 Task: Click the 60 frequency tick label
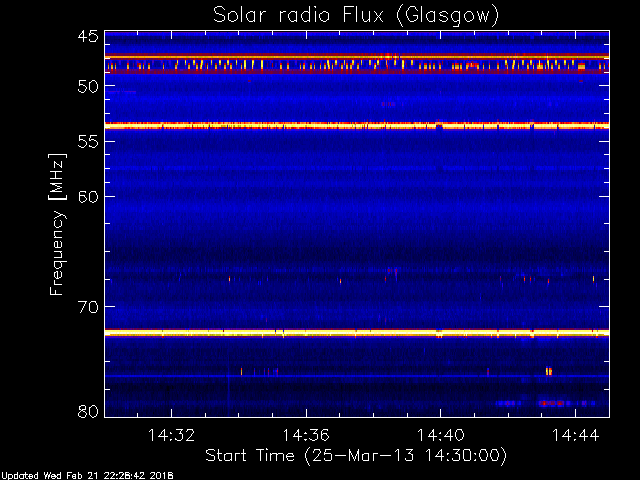click(x=88, y=197)
